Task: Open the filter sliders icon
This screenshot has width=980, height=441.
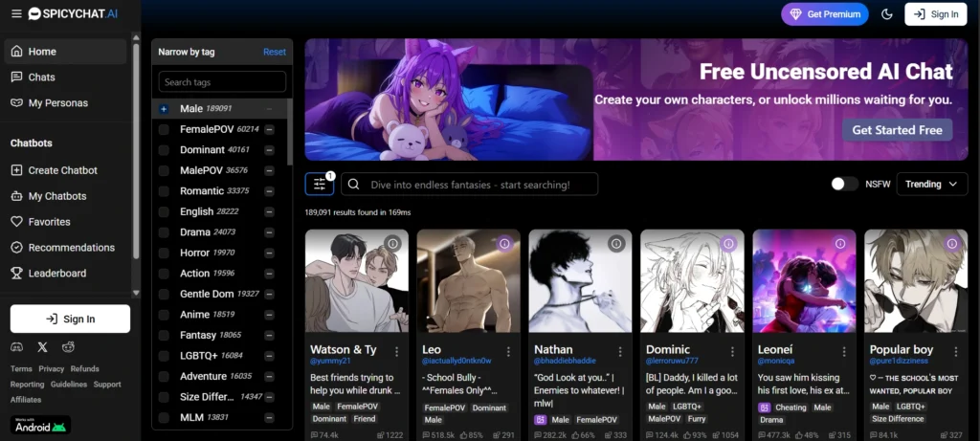Action: click(320, 184)
